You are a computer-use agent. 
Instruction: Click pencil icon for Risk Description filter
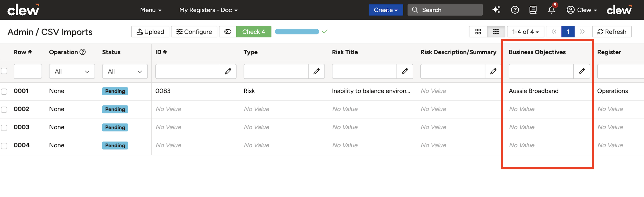493,71
